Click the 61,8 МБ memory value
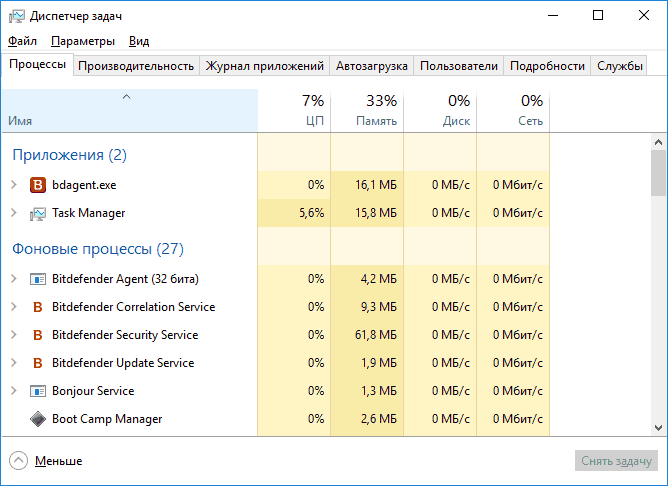Screen dimensions: 668x486 pos(376,335)
